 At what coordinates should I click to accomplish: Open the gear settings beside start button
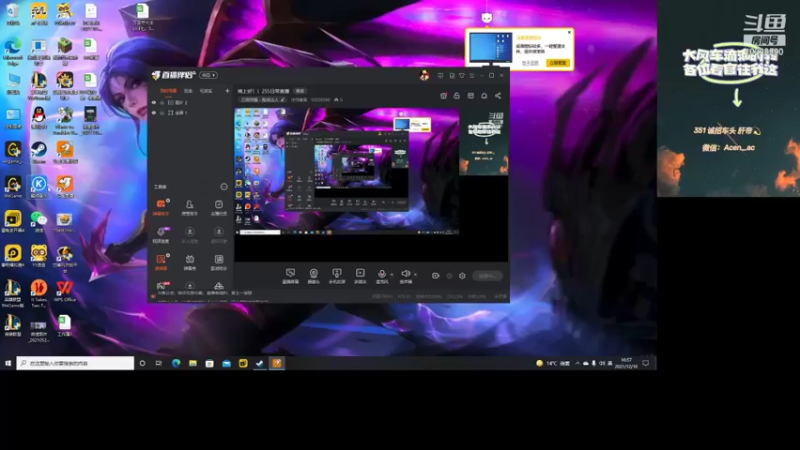(x=462, y=276)
